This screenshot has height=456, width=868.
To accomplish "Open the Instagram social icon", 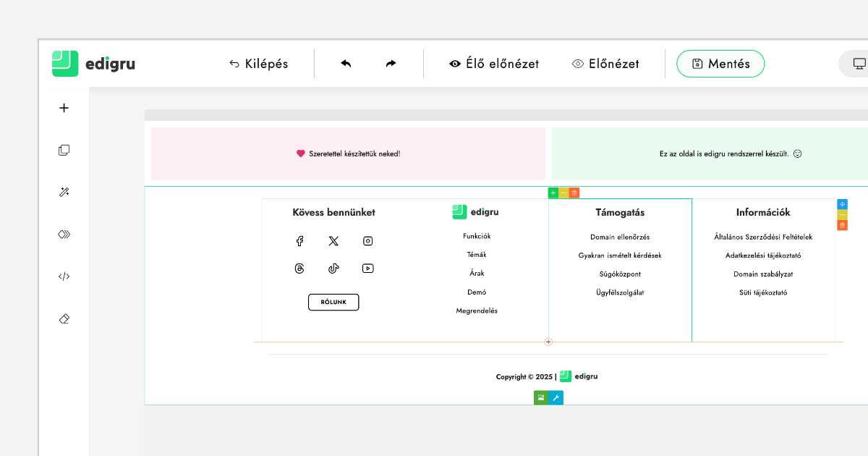I will (x=367, y=241).
